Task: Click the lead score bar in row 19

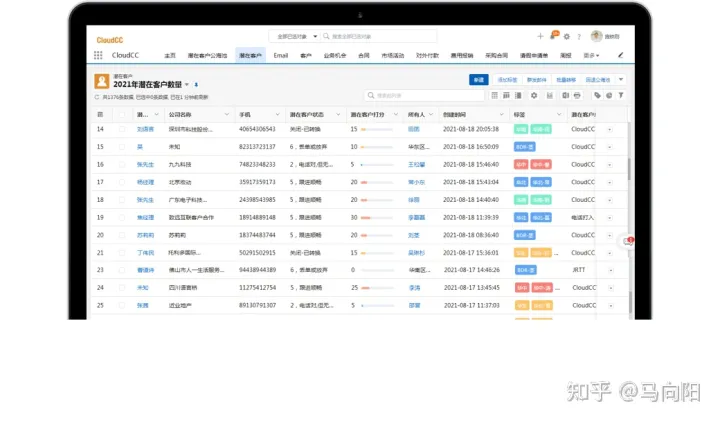Action: pyautogui.click(x=376, y=217)
